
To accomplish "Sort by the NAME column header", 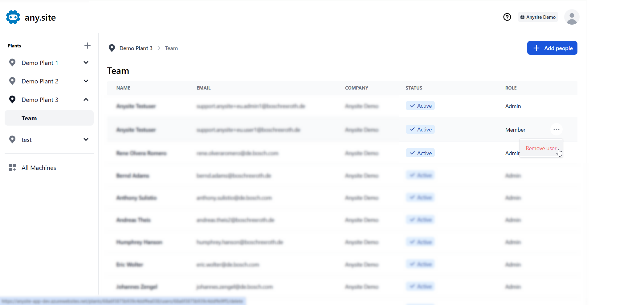I will [x=123, y=88].
